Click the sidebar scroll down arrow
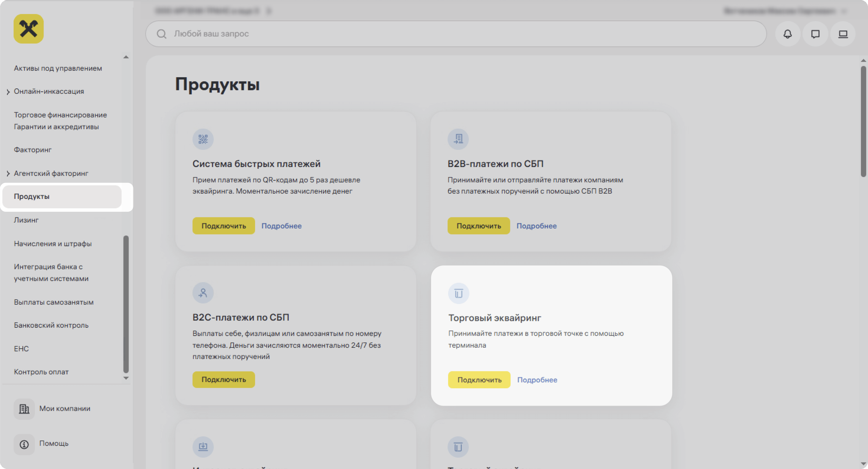 click(126, 378)
